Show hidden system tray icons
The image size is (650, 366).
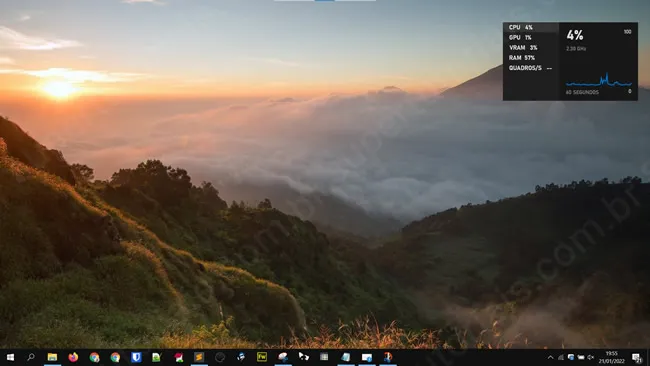(x=551, y=357)
